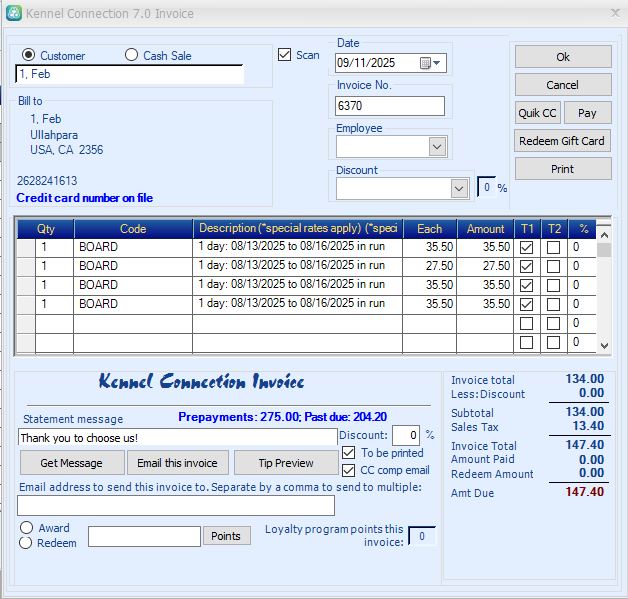Screen dimensions: 628x599
Task: Disable the CC comp email checkbox
Action: click(348, 470)
